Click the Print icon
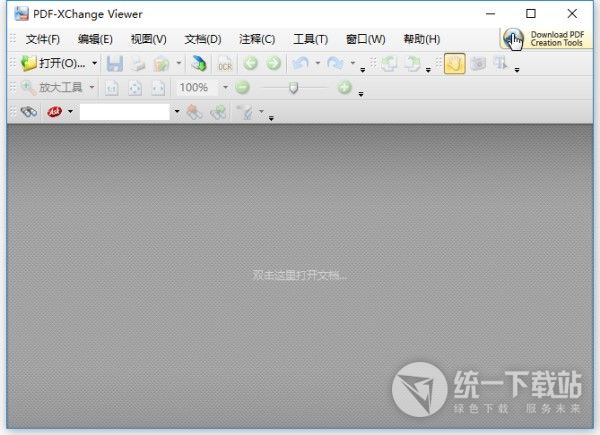Viewport: 600px width, 435px height. pos(137,64)
